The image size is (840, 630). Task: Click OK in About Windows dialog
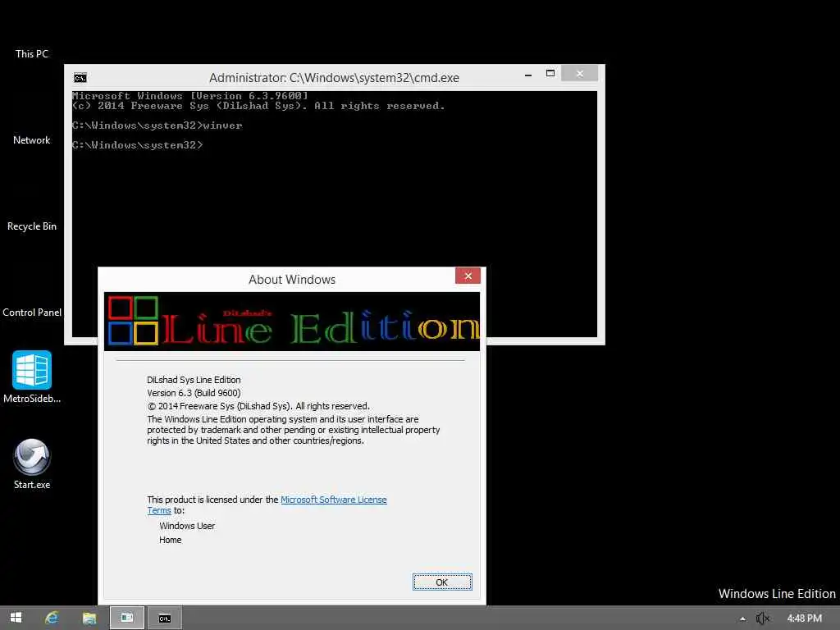442,582
